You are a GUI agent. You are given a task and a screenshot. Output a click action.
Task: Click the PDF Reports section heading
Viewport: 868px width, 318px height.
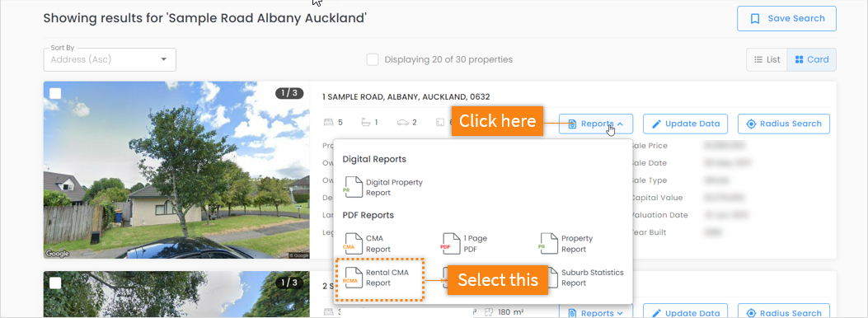pos(368,215)
